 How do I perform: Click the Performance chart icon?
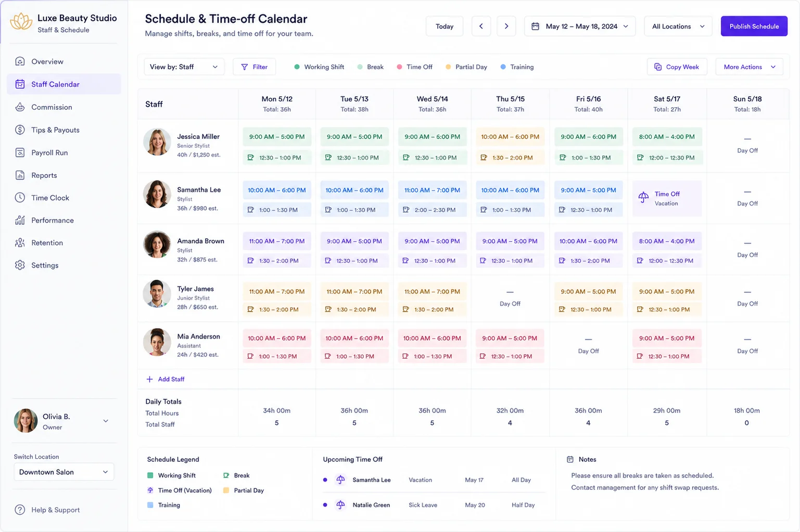click(20, 220)
